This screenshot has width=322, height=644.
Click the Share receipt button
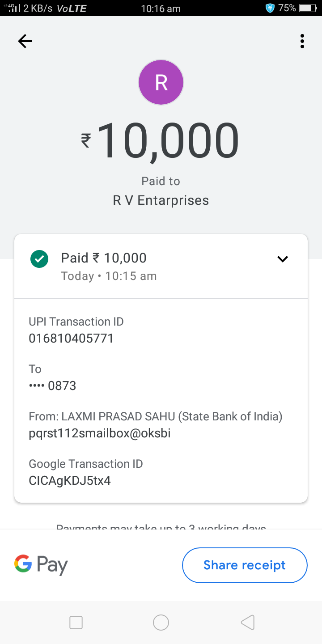(245, 565)
